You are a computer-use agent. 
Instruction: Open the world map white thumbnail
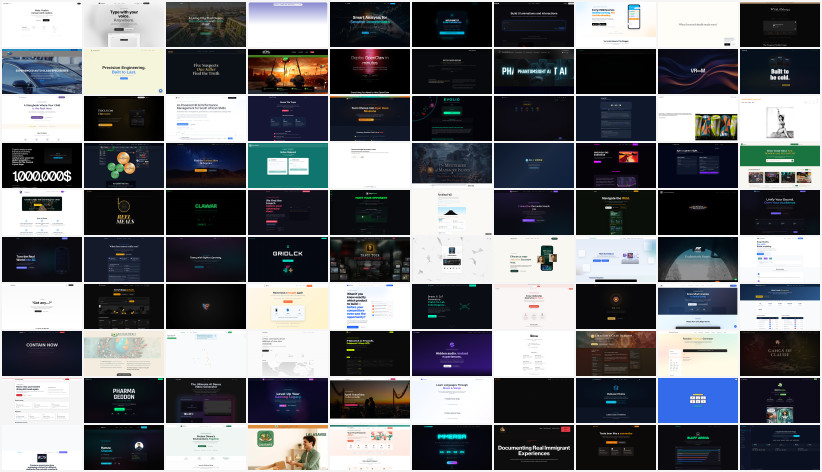[288, 353]
